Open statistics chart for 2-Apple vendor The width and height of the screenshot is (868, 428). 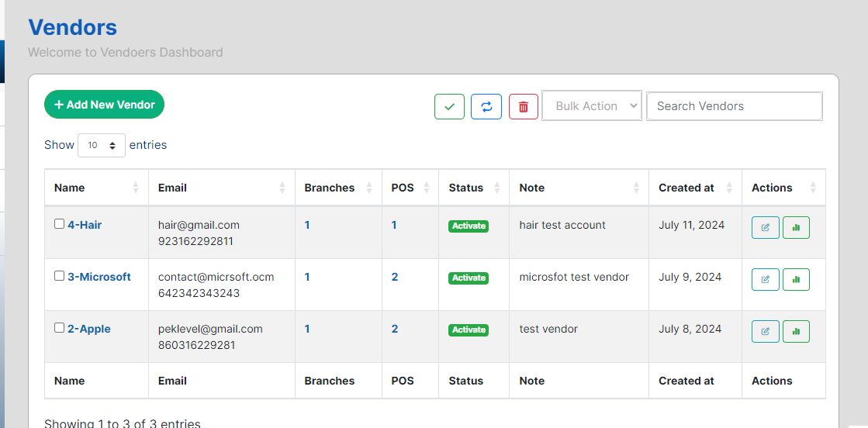(x=796, y=332)
